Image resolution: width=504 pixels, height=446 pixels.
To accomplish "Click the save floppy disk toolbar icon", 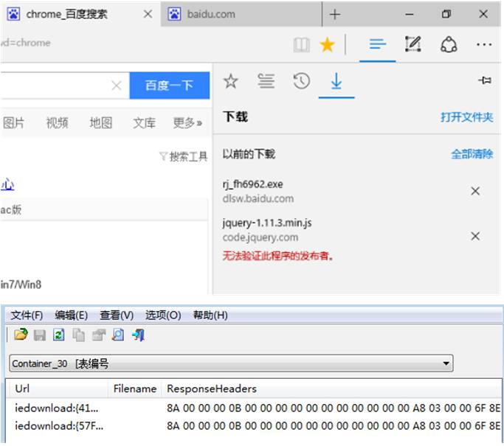I will coord(40,335).
